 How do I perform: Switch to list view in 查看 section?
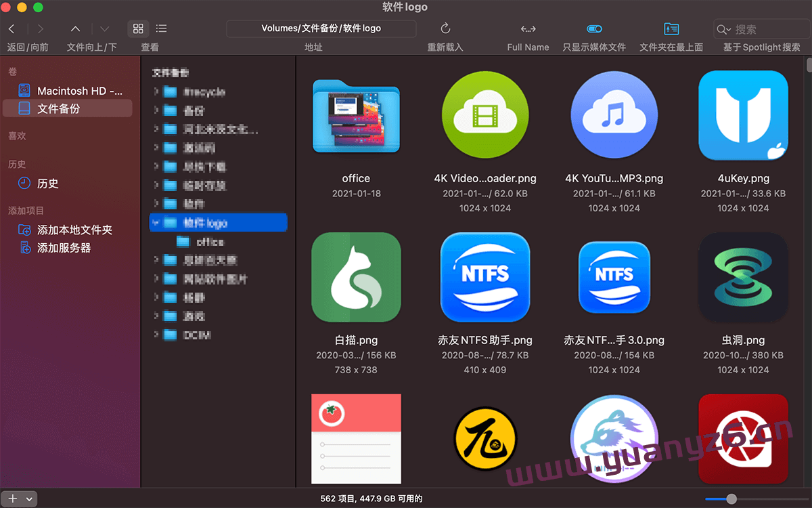coord(161,28)
